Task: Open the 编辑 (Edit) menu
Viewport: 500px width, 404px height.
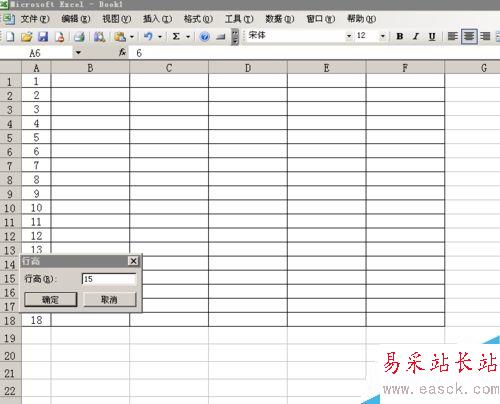Action: (x=76, y=19)
